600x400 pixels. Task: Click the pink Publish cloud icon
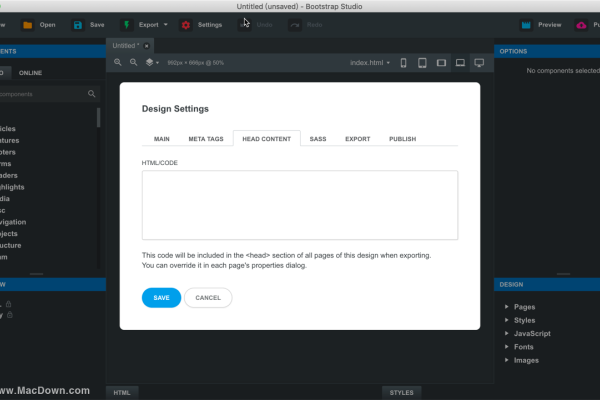pos(581,25)
